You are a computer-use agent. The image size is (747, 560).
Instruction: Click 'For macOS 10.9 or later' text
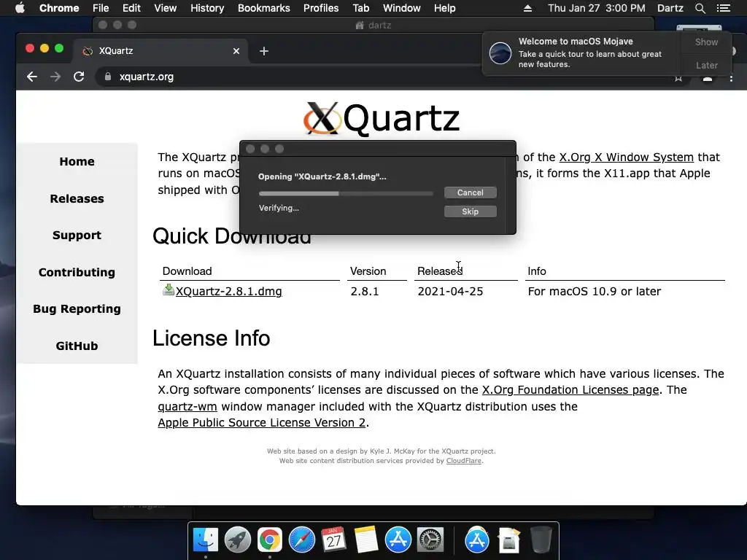[x=594, y=292]
